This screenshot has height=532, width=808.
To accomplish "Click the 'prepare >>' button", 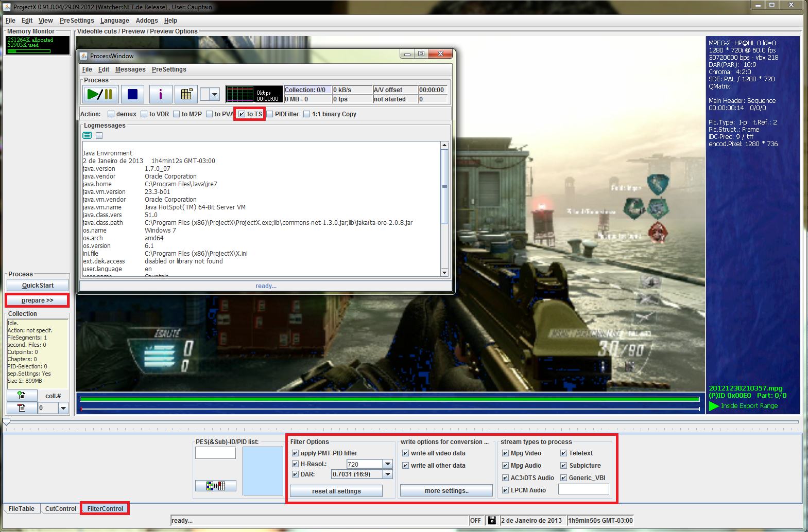I will click(x=37, y=300).
